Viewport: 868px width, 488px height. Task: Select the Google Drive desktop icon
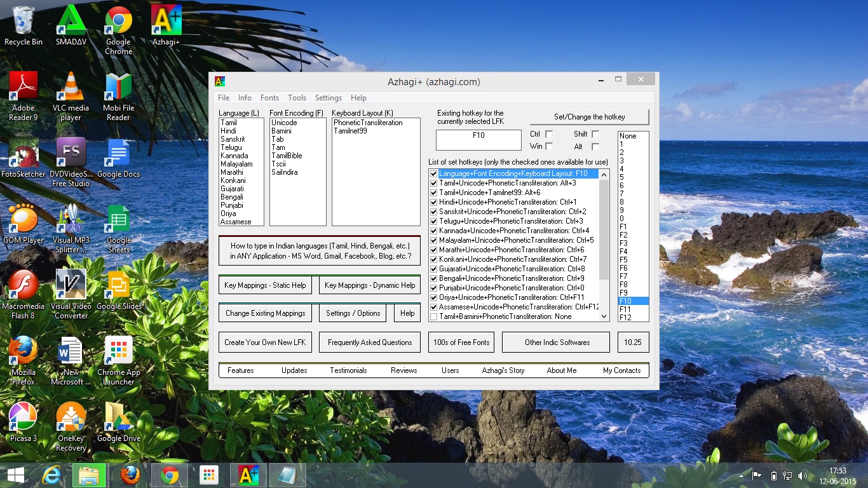click(x=118, y=423)
